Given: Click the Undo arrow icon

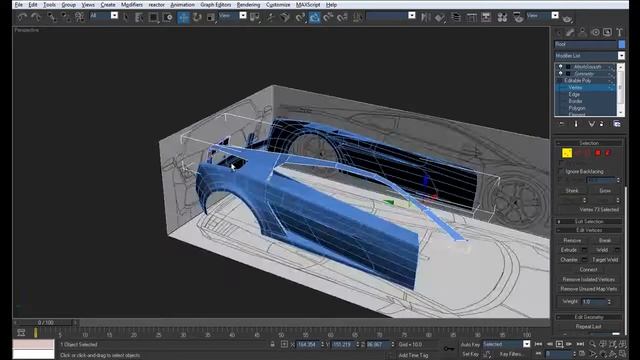Looking at the screenshot, I should click(x=22, y=17).
